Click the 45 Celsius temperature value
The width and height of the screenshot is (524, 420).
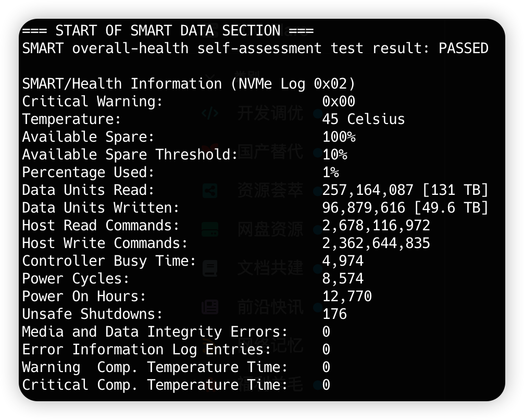(364, 119)
